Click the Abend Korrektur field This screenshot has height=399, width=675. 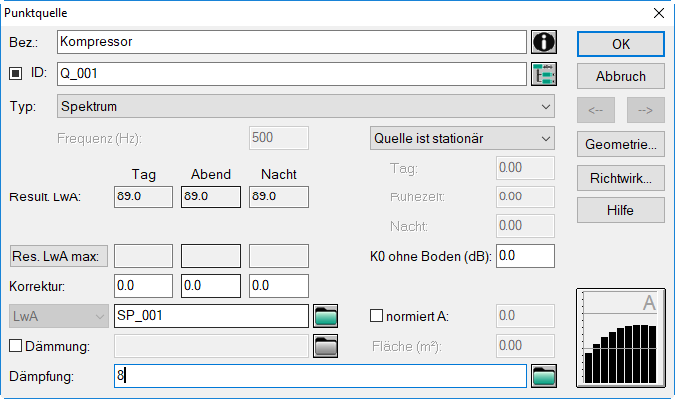click(x=211, y=286)
